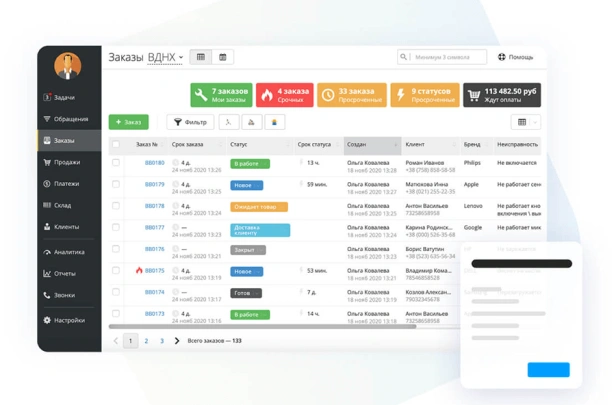Click the green '+ Заказ' button
The width and height of the screenshot is (616, 405).
[128, 122]
